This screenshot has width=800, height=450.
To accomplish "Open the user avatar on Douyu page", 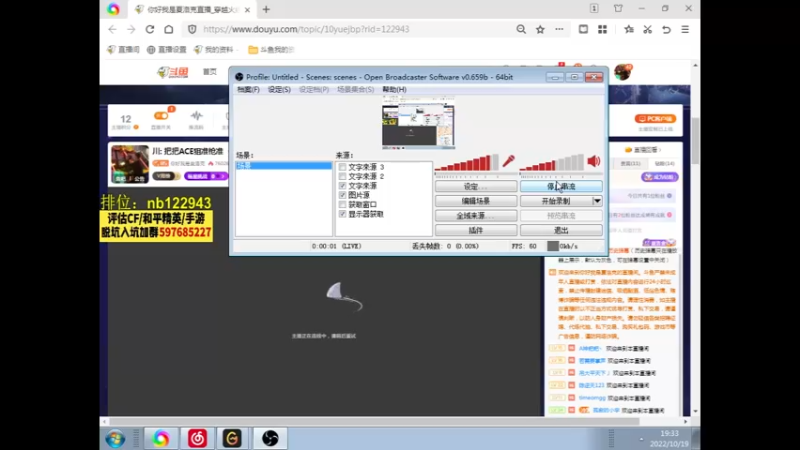I will pos(623,72).
